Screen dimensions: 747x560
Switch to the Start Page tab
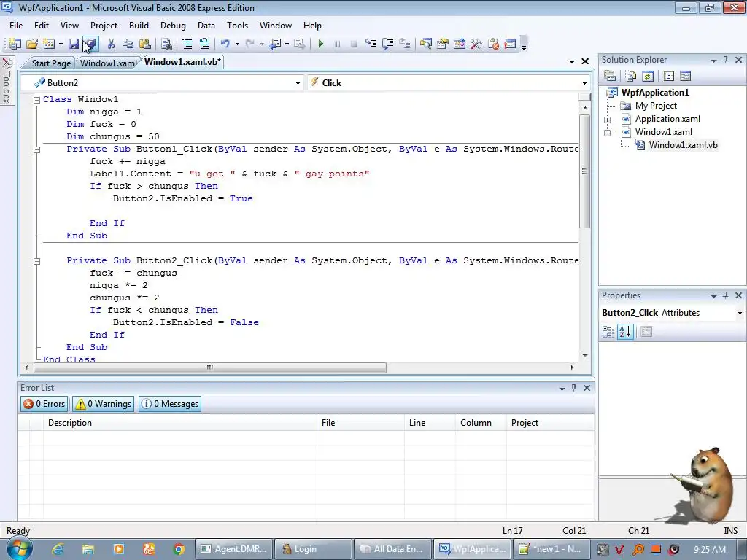click(51, 63)
